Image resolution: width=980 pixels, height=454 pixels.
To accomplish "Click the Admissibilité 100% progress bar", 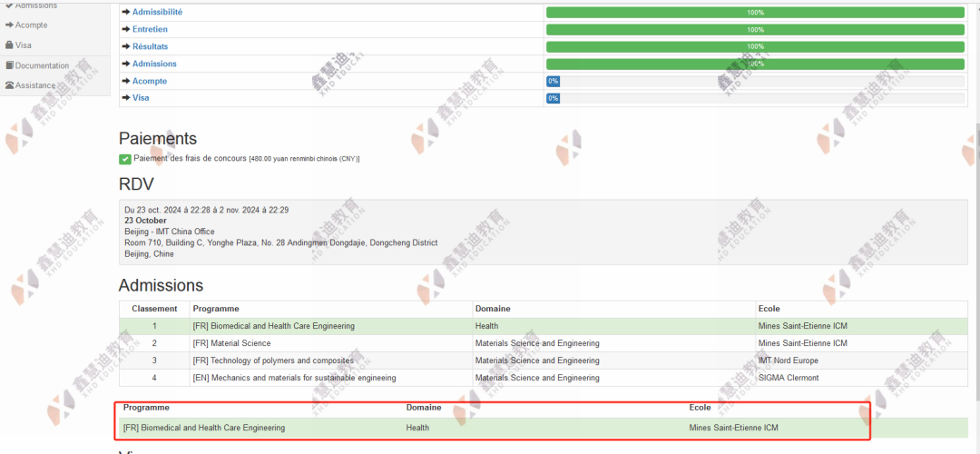I will 755,13.
